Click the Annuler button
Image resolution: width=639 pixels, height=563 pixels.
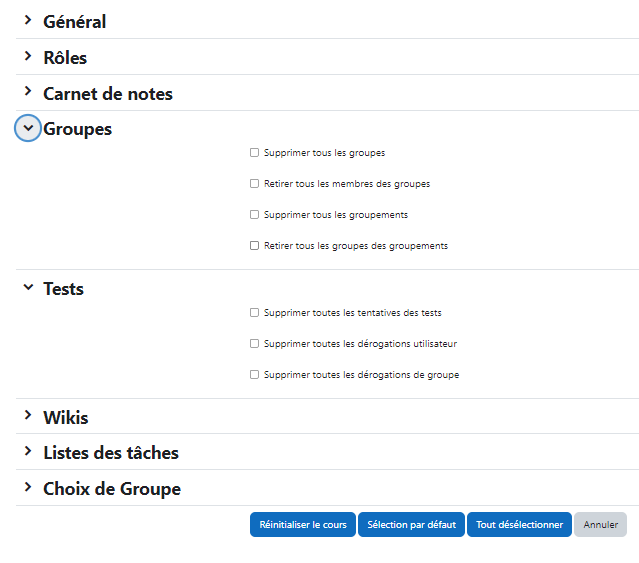coord(600,524)
